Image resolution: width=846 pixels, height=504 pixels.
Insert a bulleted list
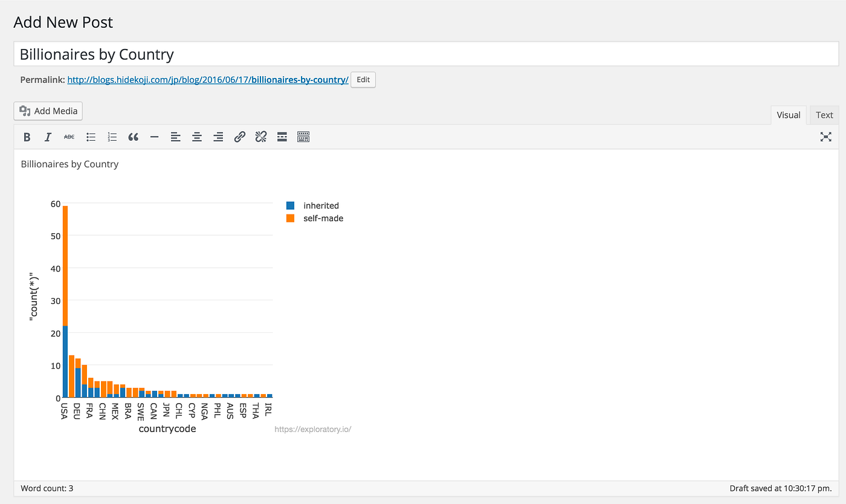pyautogui.click(x=91, y=137)
